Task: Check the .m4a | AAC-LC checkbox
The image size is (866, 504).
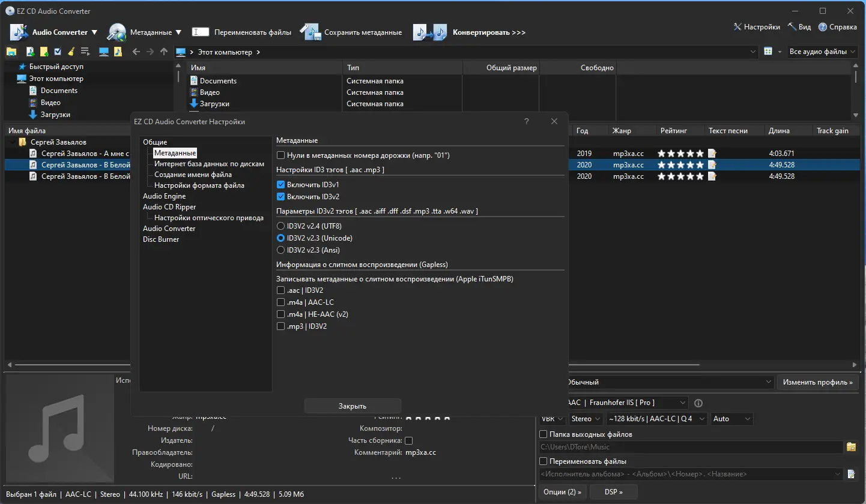Action: tap(280, 302)
